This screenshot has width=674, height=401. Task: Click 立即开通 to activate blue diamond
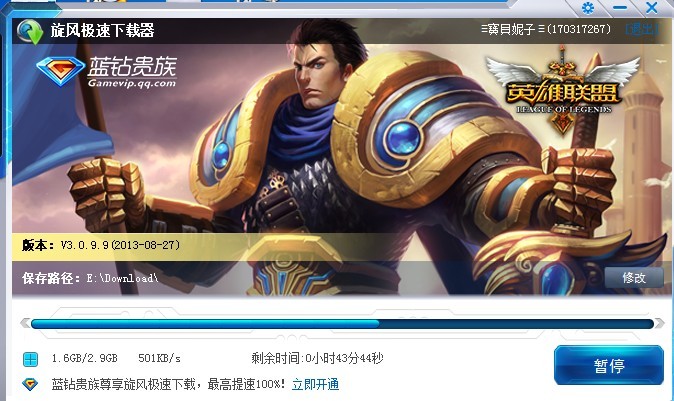pyautogui.click(x=316, y=384)
